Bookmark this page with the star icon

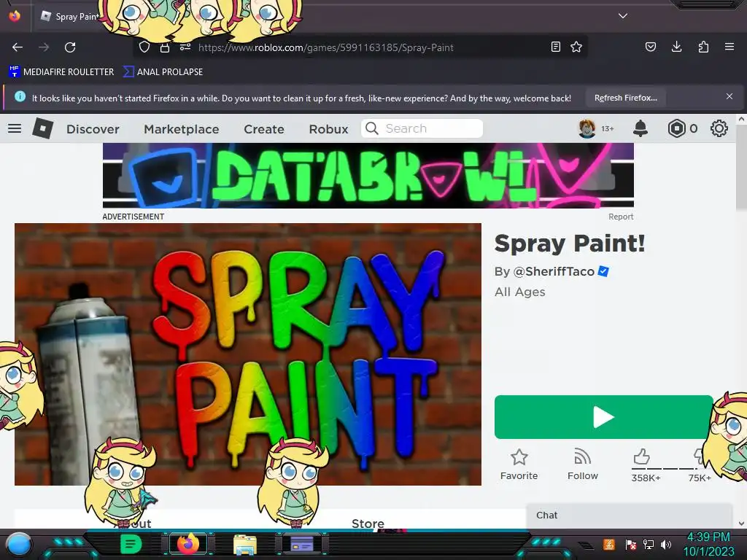coord(576,47)
